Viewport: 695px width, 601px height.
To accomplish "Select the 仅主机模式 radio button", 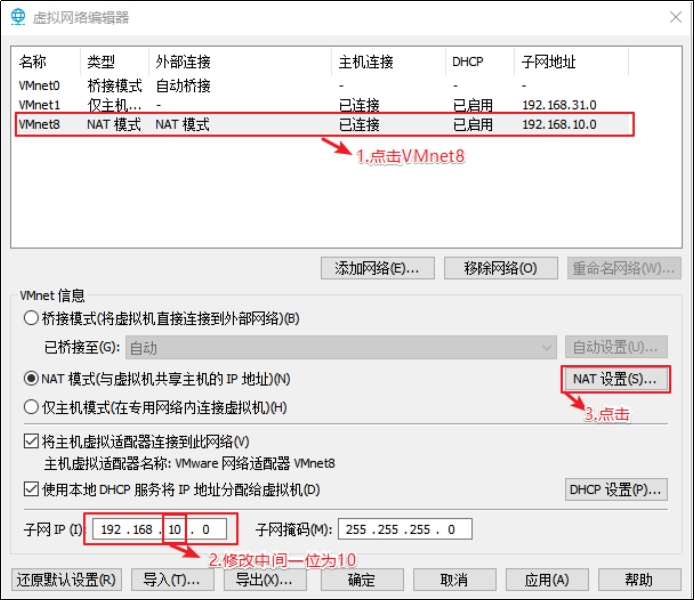I will (31, 407).
